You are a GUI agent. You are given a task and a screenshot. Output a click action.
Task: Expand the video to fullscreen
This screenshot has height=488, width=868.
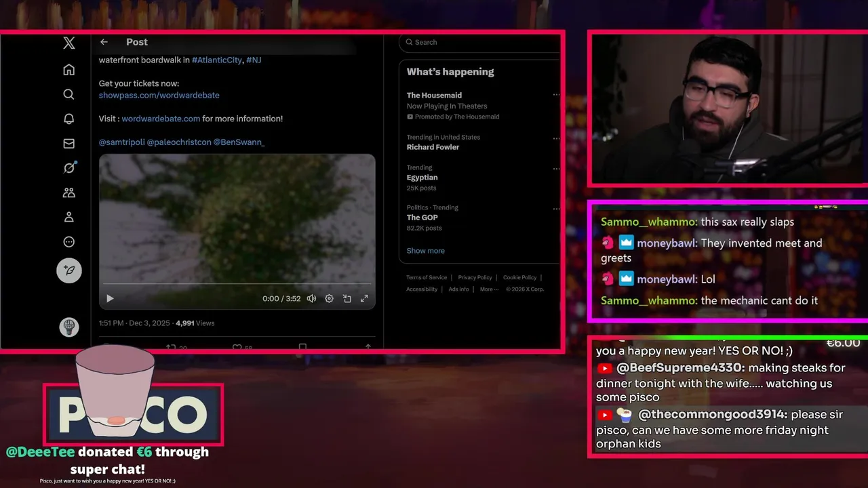(x=364, y=298)
